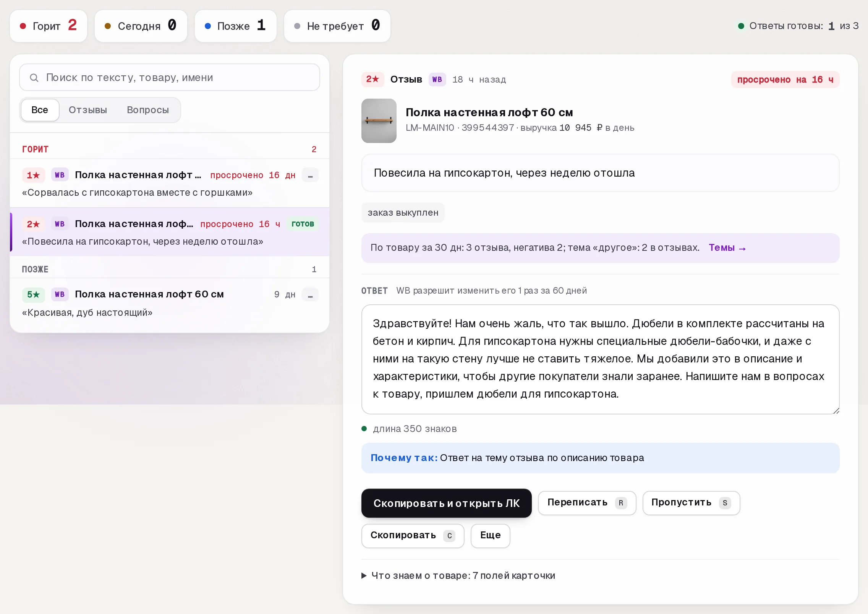868x614 pixels.
Task: Expand 'Что знаем о товаре' details
Action: click(x=458, y=575)
